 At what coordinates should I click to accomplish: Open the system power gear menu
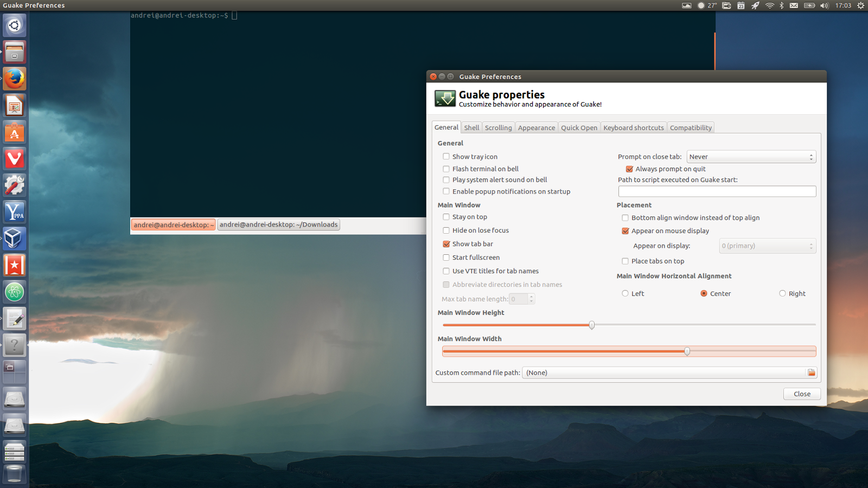(x=860, y=5)
